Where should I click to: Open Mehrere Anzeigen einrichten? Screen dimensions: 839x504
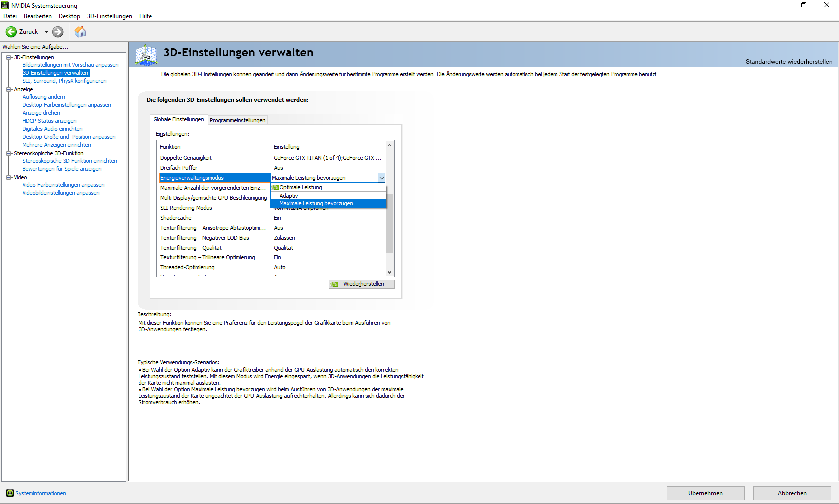[x=57, y=145]
